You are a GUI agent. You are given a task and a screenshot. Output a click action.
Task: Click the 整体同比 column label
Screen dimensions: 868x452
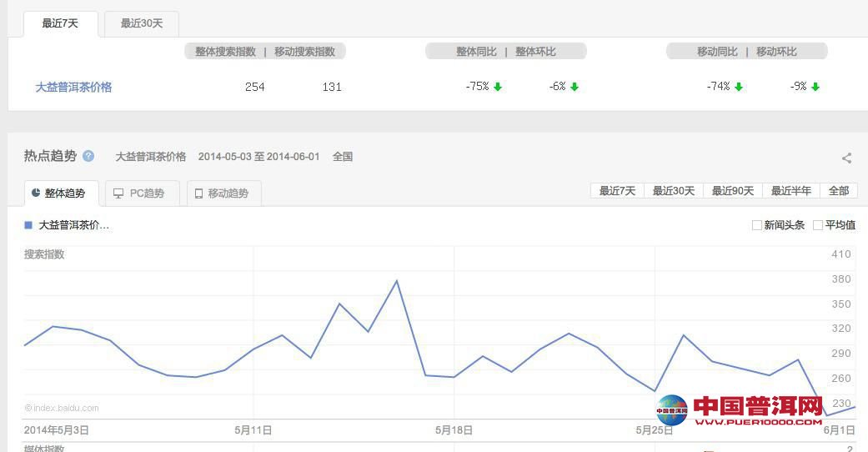click(x=476, y=52)
